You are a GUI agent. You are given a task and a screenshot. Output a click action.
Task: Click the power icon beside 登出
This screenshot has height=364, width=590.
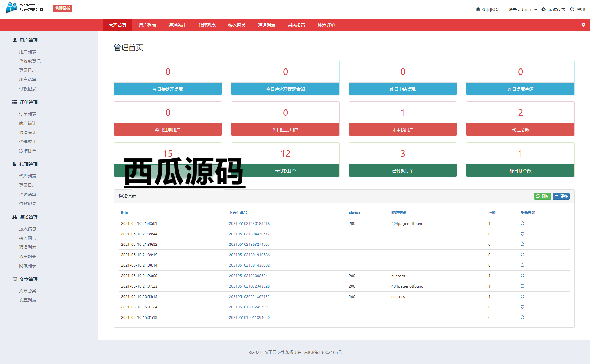(572, 9)
